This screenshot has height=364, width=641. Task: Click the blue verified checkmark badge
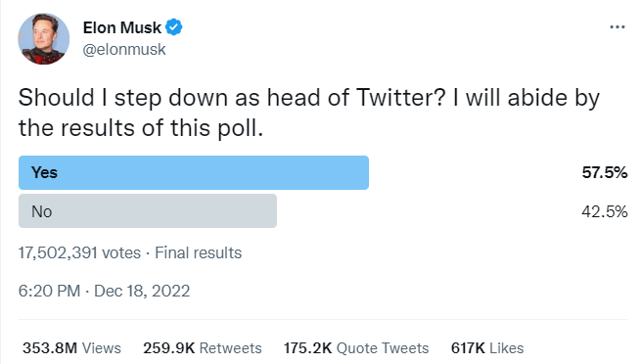pos(174,27)
